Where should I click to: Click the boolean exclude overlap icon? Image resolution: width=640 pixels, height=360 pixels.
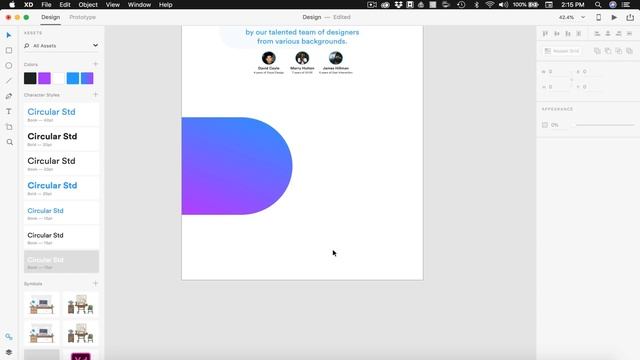coord(629,51)
